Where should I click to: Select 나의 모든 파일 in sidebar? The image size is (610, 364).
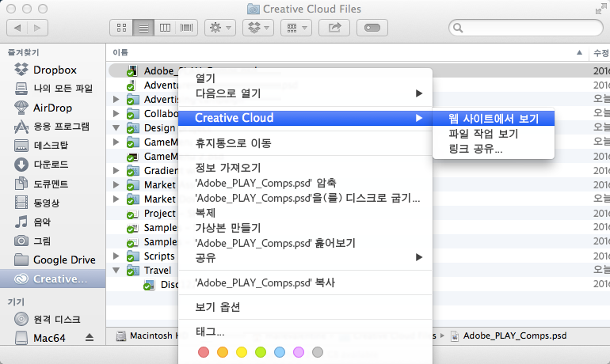coord(53,89)
